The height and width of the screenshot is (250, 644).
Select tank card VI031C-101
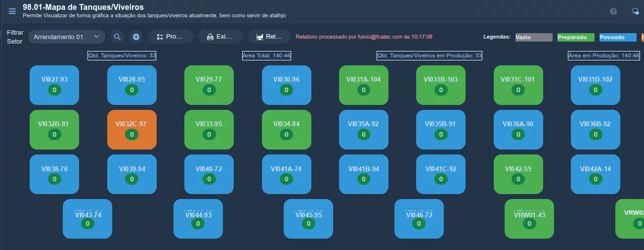click(518, 85)
